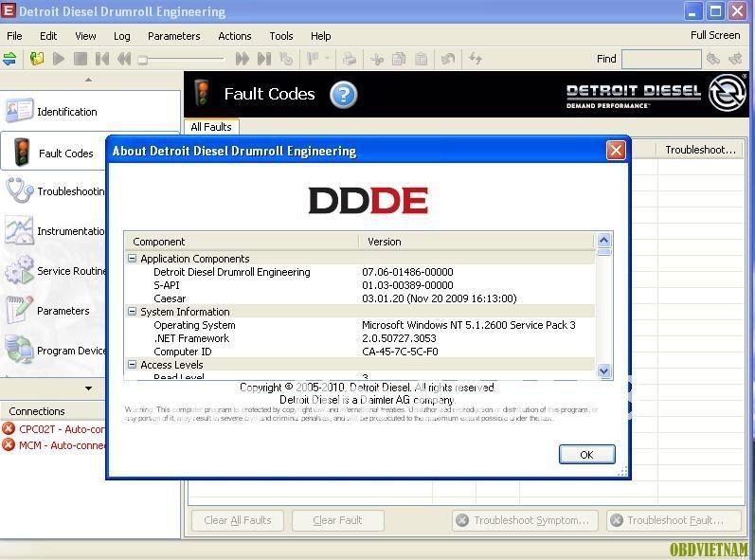Click the Component column header

click(x=243, y=242)
